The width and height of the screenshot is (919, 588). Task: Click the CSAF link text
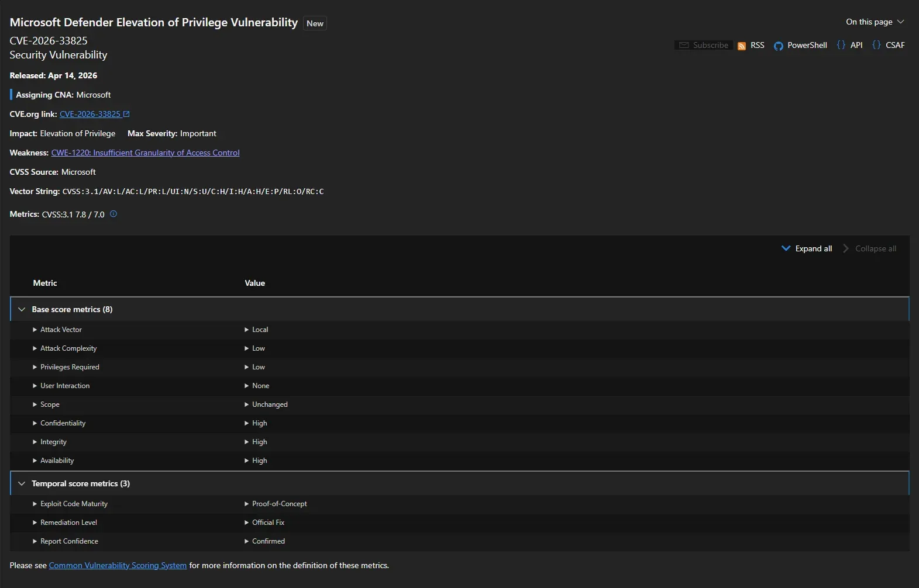[x=895, y=45]
